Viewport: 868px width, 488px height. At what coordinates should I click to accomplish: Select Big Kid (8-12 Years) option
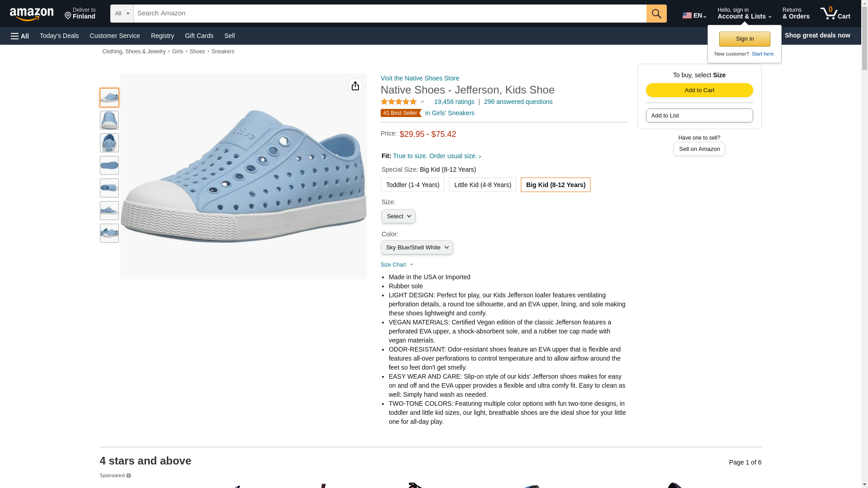(555, 185)
